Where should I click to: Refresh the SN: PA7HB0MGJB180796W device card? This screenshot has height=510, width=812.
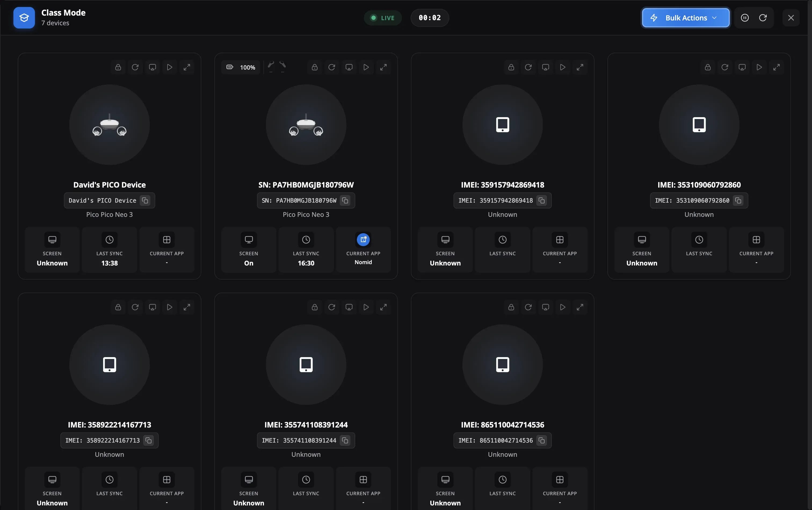point(332,67)
